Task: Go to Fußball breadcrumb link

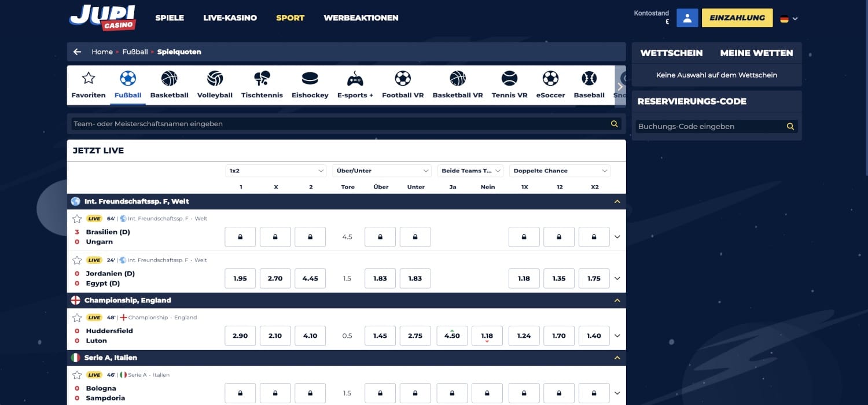Action: pyautogui.click(x=135, y=51)
